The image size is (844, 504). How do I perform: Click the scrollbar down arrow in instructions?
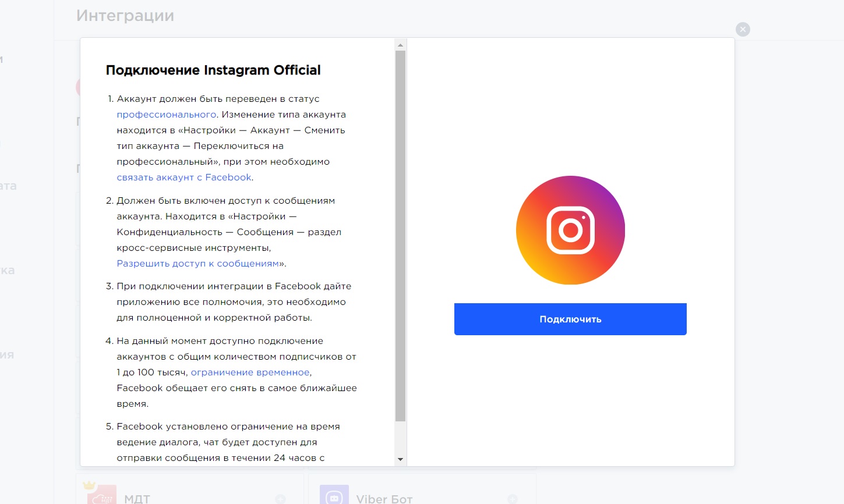[x=400, y=459]
